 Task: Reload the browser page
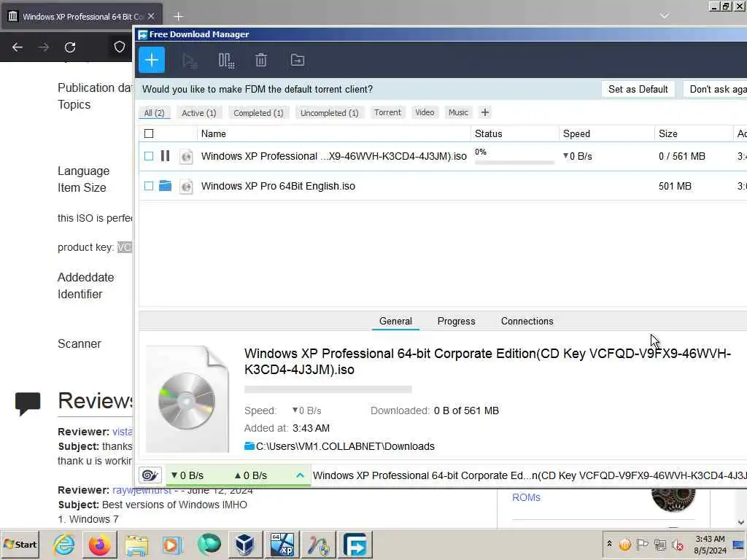(70, 47)
